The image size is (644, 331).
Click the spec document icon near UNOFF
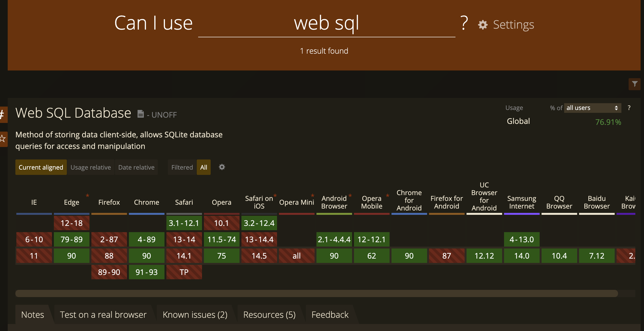(x=140, y=114)
